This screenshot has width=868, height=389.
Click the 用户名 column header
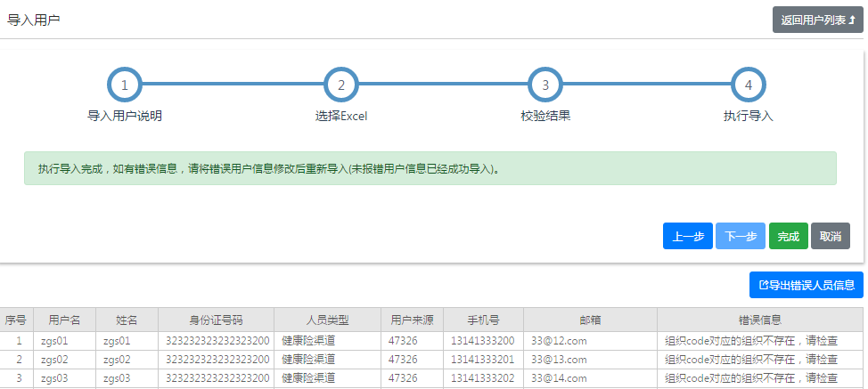(64, 320)
